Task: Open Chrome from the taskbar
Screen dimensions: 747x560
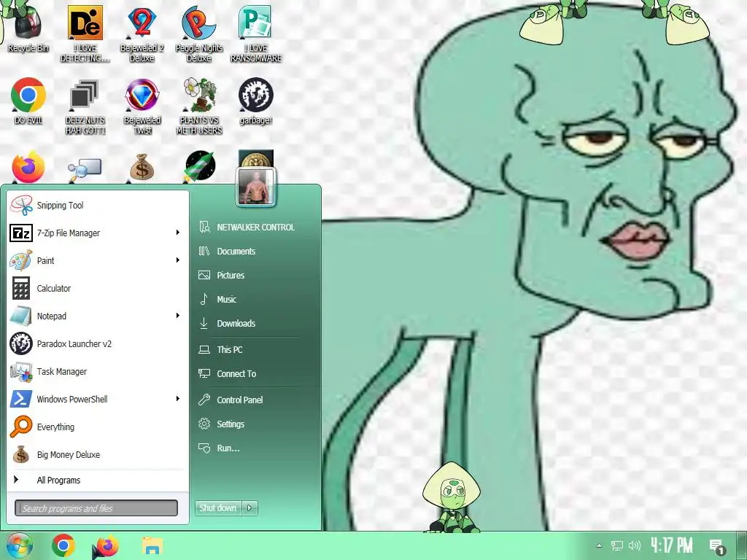Action: 63,545
